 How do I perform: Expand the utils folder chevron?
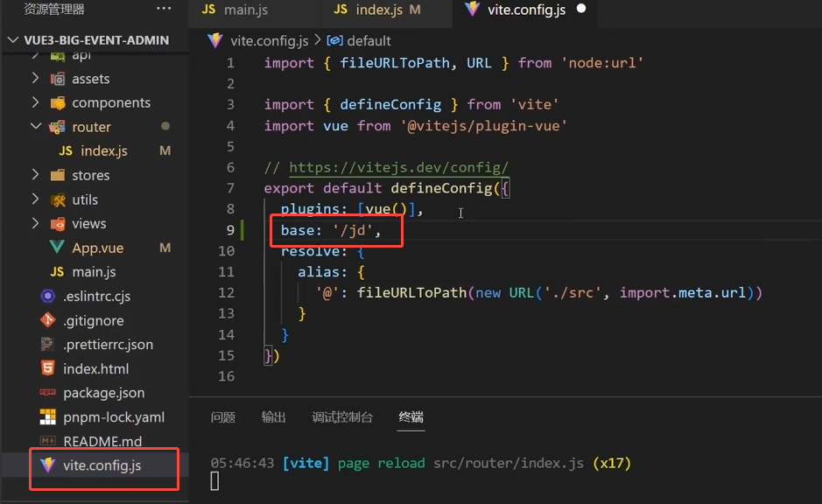point(35,199)
